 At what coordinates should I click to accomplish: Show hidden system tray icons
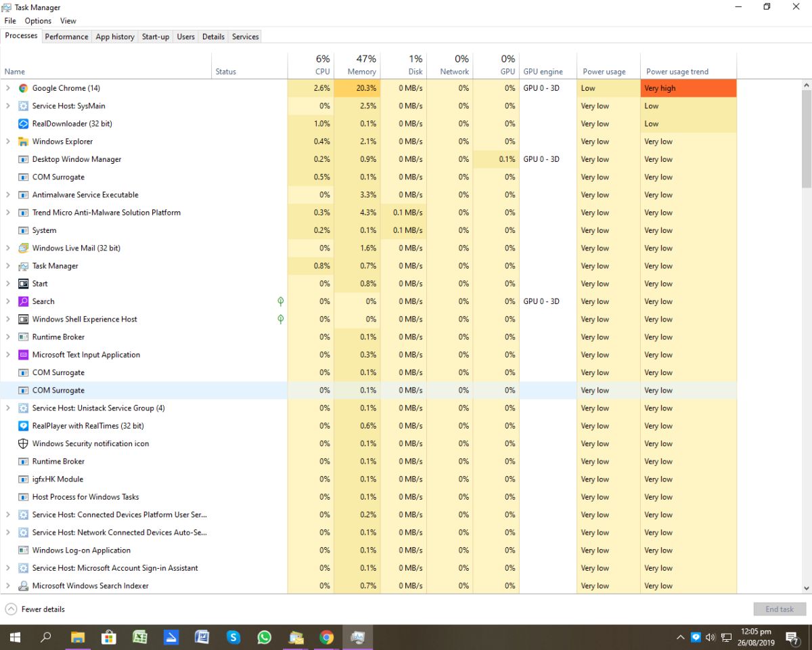point(680,637)
